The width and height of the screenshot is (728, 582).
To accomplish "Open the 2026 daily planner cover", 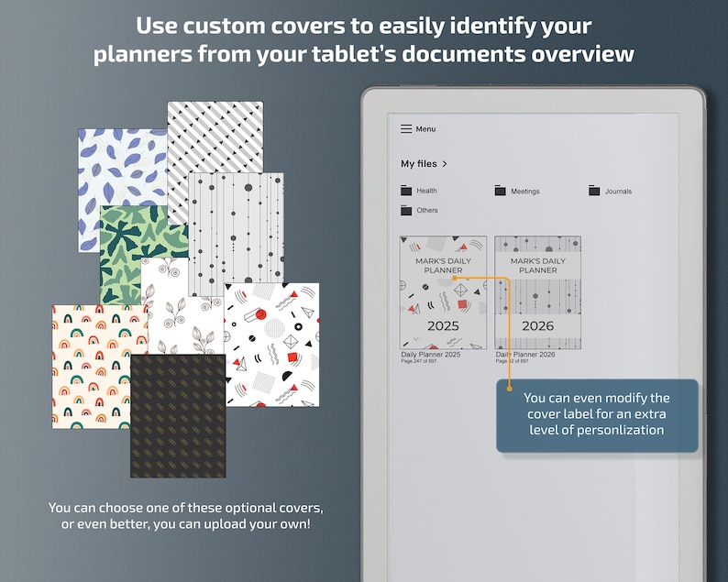I will coord(537,292).
